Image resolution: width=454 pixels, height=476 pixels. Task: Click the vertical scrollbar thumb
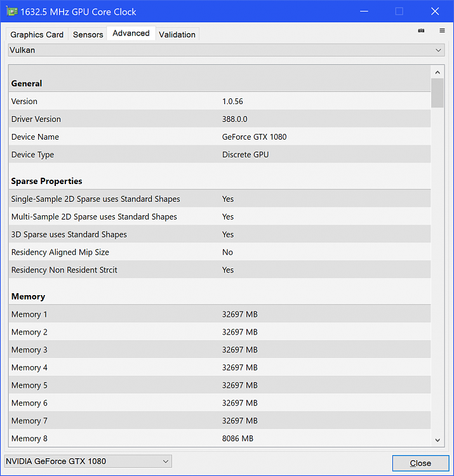pyautogui.click(x=437, y=93)
